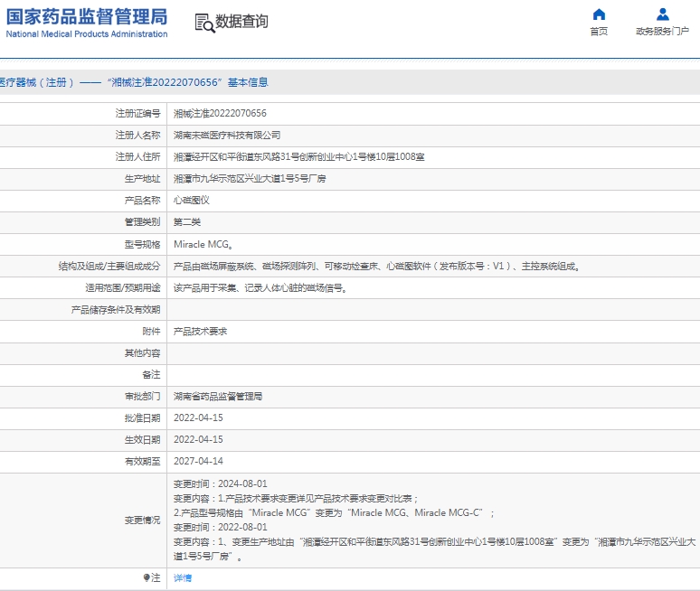Click the 变更时间：2024-08-01 line
Viewport: 700px width, 591px height.
(221, 484)
